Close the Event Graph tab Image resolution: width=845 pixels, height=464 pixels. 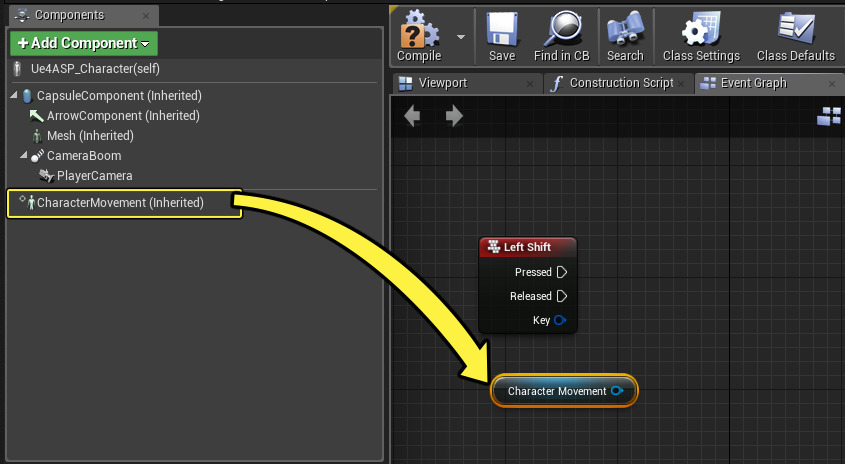(832, 84)
